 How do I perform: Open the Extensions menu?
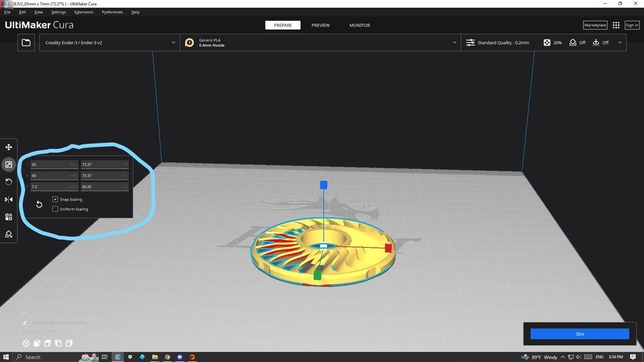(84, 12)
